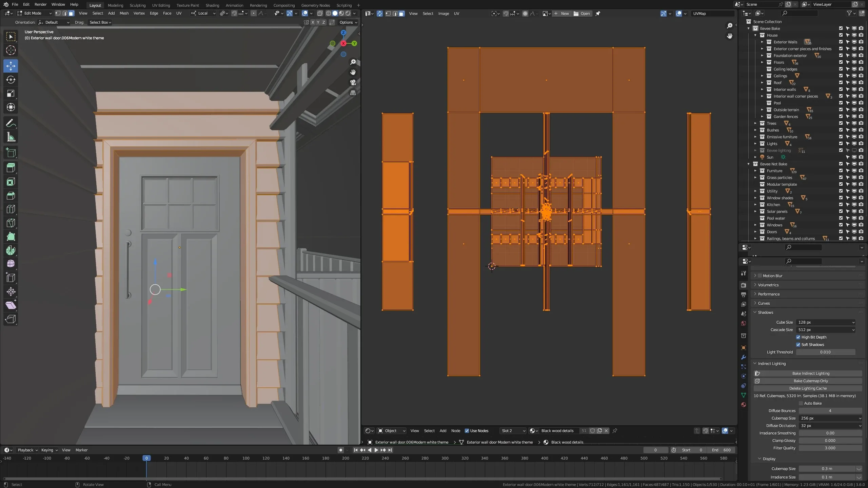
Task: Open the File menu
Action: (15, 4)
